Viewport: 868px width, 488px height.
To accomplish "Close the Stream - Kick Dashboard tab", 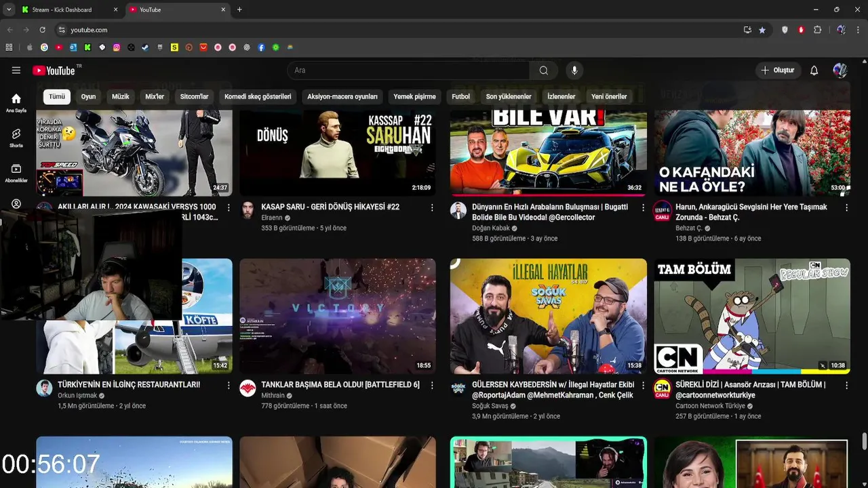I will click(x=115, y=9).
